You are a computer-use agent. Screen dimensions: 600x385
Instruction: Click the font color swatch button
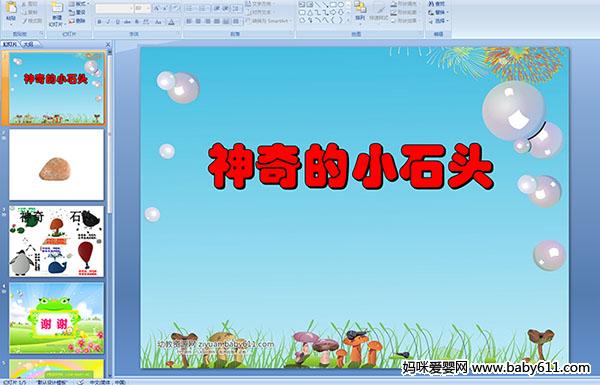coord(171,22)
